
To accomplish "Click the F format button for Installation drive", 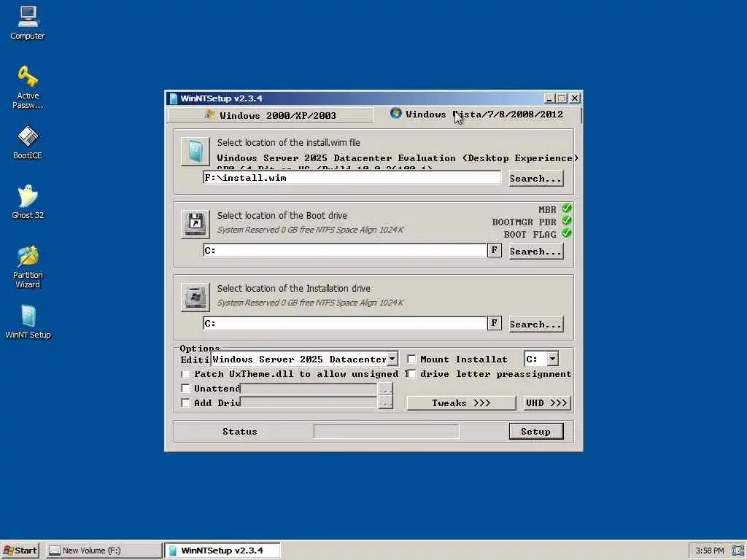I will click(x=494, y=323).
